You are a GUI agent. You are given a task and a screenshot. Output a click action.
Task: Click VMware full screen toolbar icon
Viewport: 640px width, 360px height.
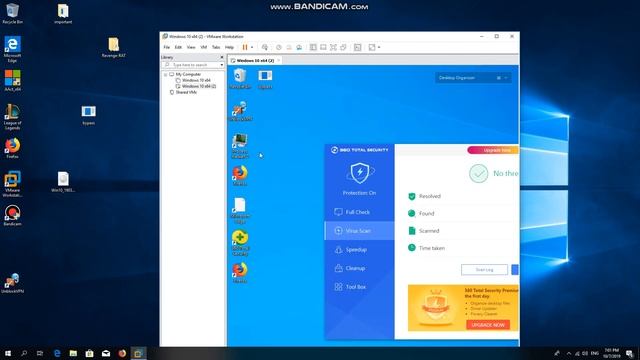click(333, 47)
